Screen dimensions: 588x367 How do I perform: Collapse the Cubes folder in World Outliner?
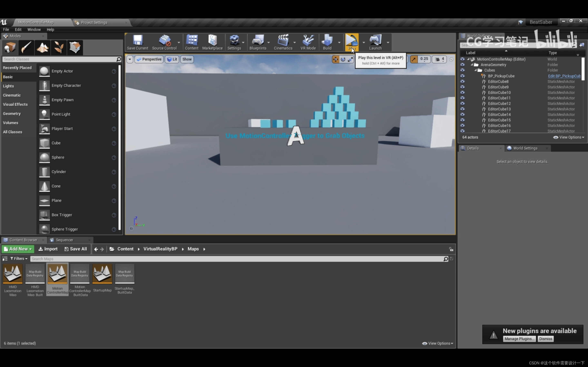476,70
